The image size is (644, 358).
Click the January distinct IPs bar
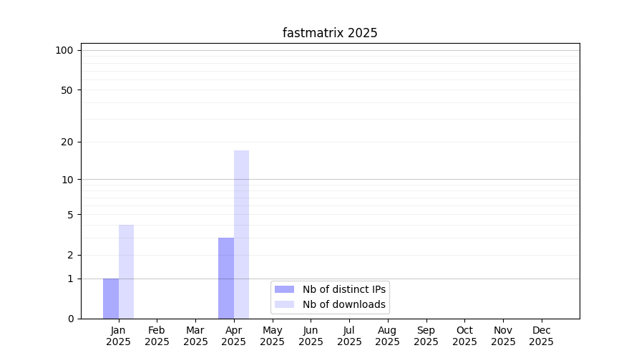(x=111, y=299)
